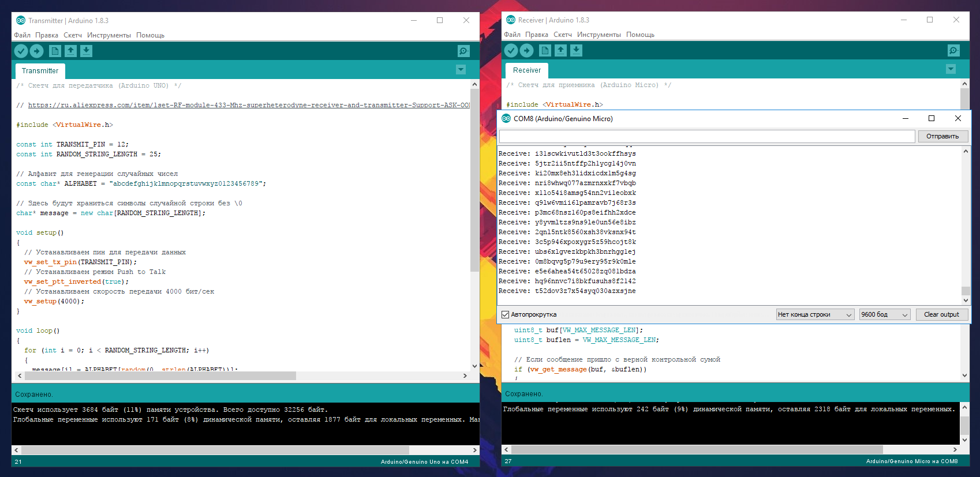The height and width of the screenshot is (477, 980).
Task: Open Serial Monitor icon in Receiver window
Action: [953, 51]
